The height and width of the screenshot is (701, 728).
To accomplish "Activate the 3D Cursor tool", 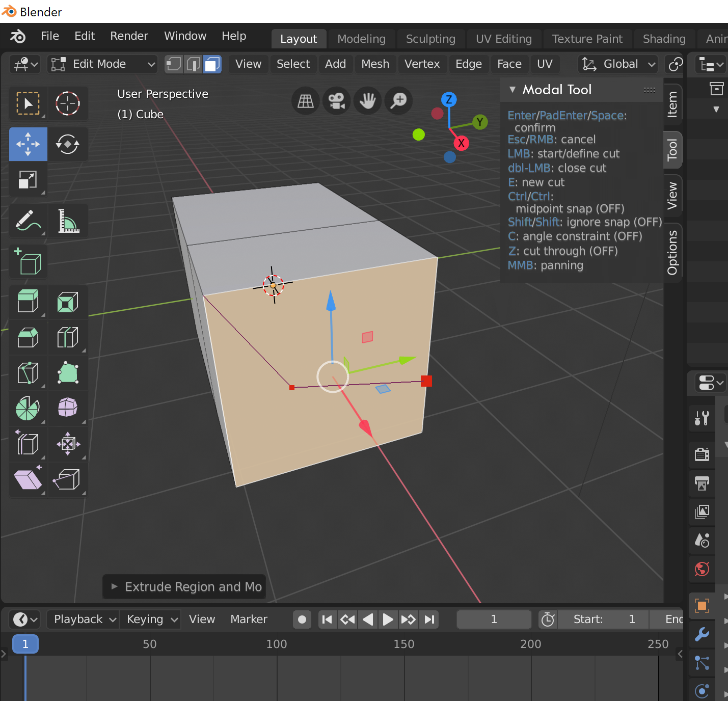I will coord(68,103).
